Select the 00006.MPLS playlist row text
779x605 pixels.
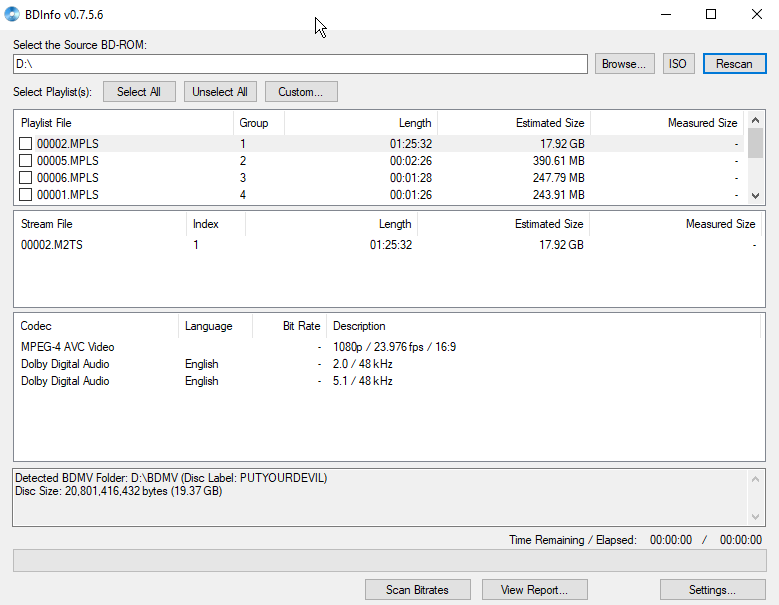click(x=68, y=177)
